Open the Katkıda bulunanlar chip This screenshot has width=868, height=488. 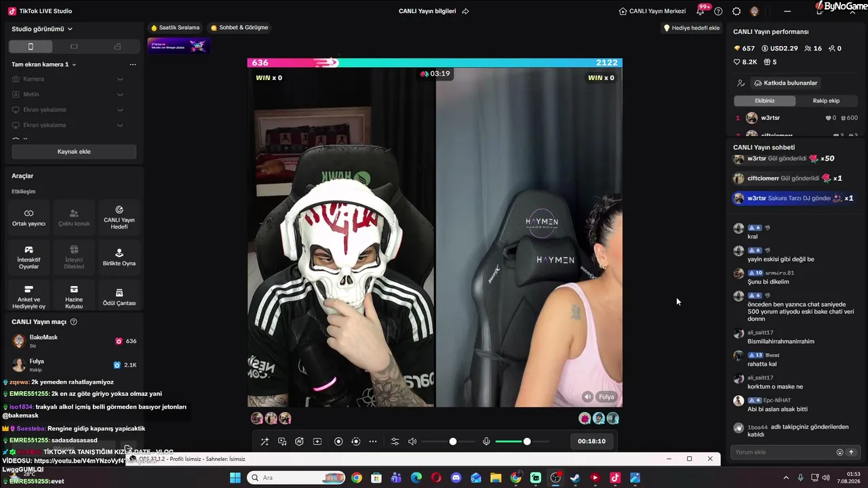coord(786,83)
